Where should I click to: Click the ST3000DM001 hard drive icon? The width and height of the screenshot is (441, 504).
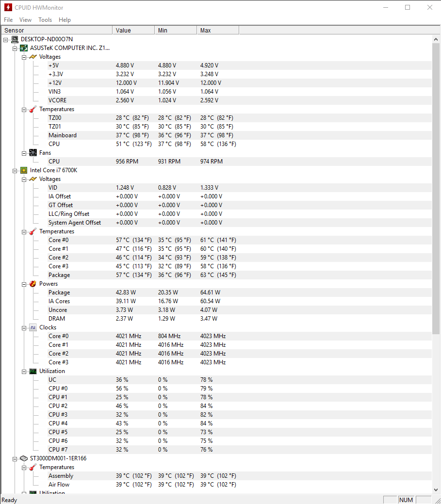click(x=24, y=458)
